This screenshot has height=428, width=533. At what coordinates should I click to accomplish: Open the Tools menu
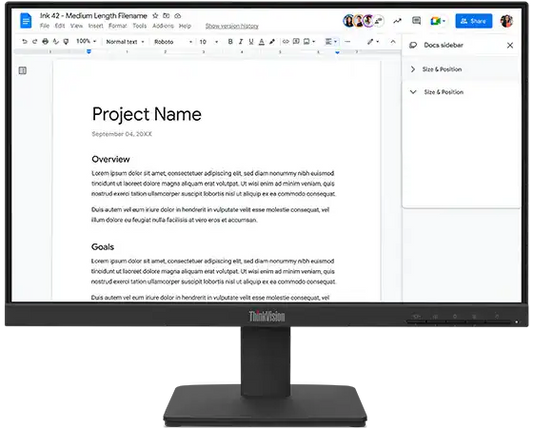click(x=139, y=26)
